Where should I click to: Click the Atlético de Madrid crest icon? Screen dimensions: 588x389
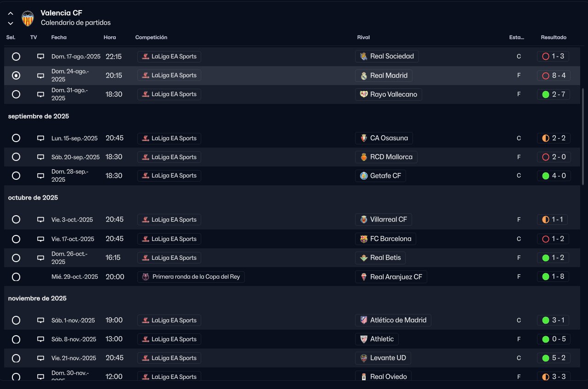click(x=364, y=320)
